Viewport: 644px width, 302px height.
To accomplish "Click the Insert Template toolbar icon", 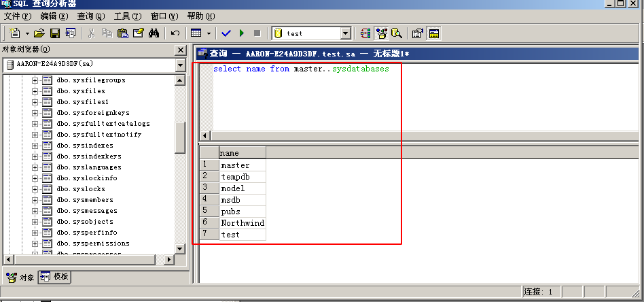I will (x=70, y=33).
